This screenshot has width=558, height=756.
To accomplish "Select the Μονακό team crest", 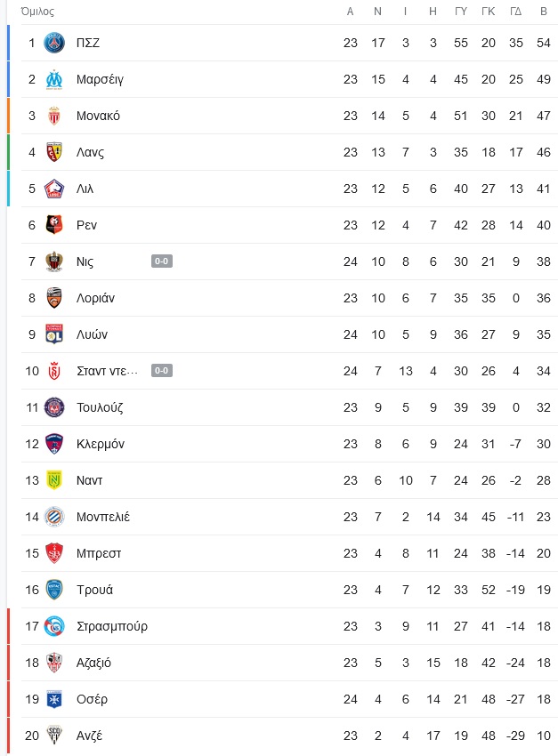I will point(54,116).
